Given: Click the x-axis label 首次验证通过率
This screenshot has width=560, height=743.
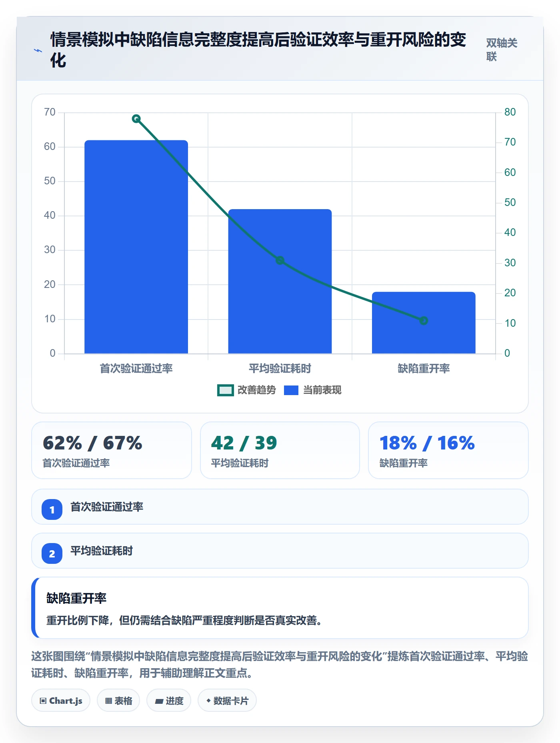Looking at the screenshot, I should [136, 368].
